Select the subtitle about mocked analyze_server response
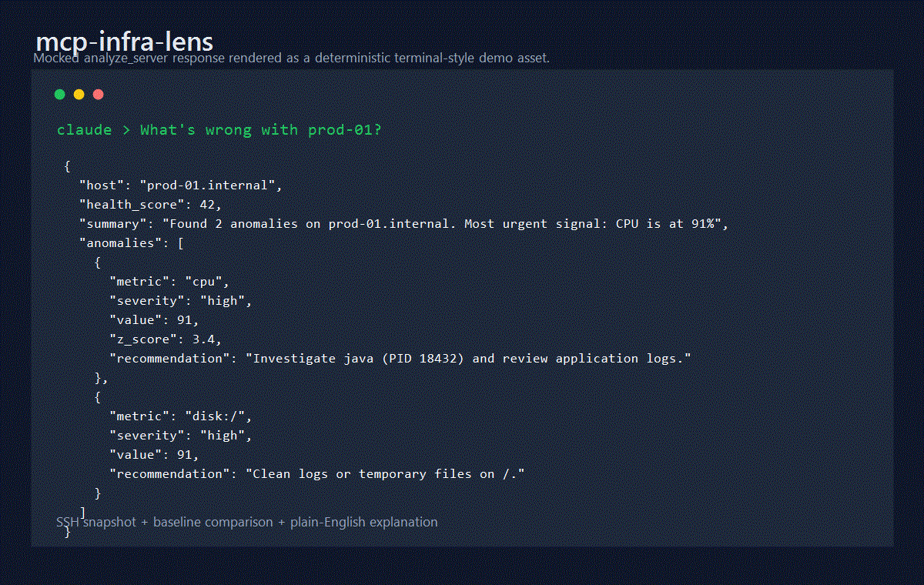924x585 pixels. point(290,58)
